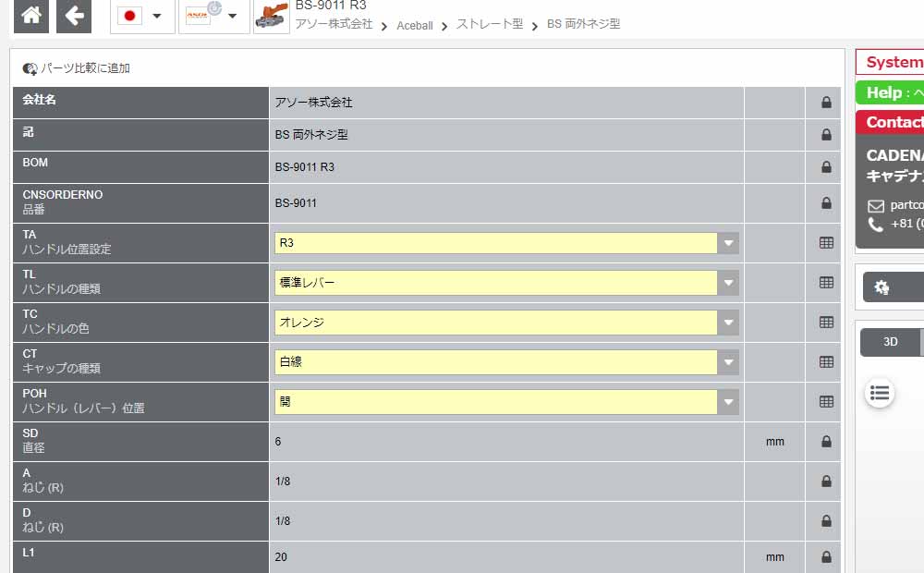
Task: Open ストレート型 breadcrumb link
Action: [x=490, y=24]
